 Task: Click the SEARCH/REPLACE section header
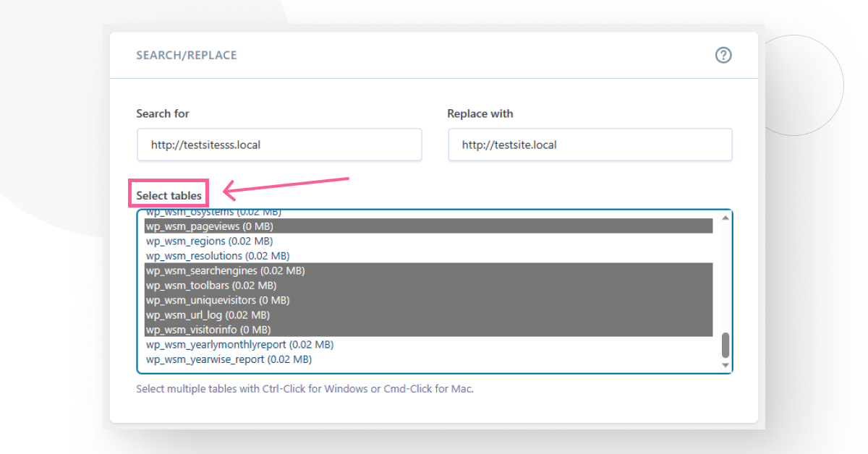click(x=186, y=55)
